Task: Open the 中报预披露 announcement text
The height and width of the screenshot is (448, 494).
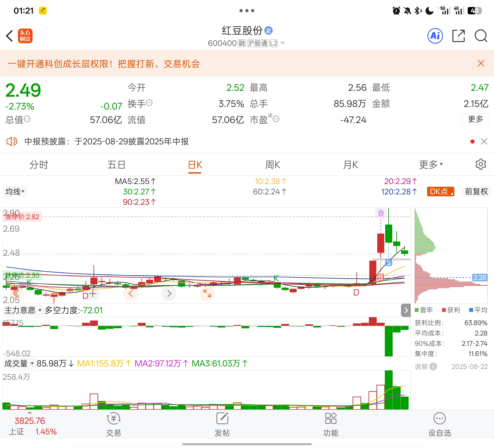Action: click(107, 141)
